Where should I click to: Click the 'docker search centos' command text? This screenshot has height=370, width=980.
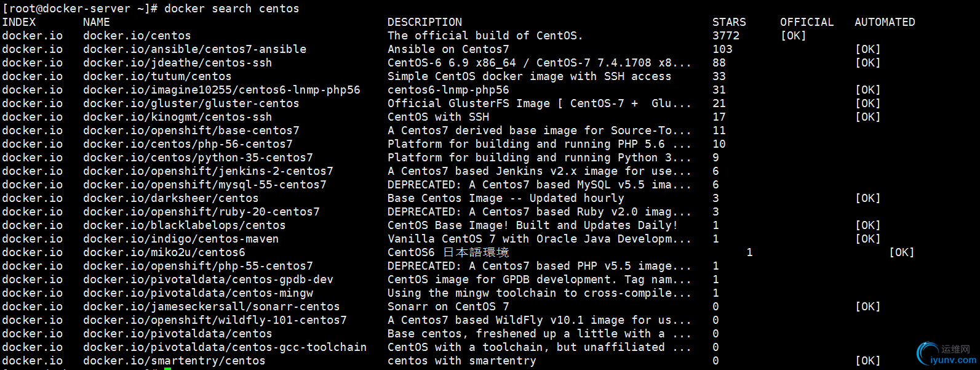(231, 9)
